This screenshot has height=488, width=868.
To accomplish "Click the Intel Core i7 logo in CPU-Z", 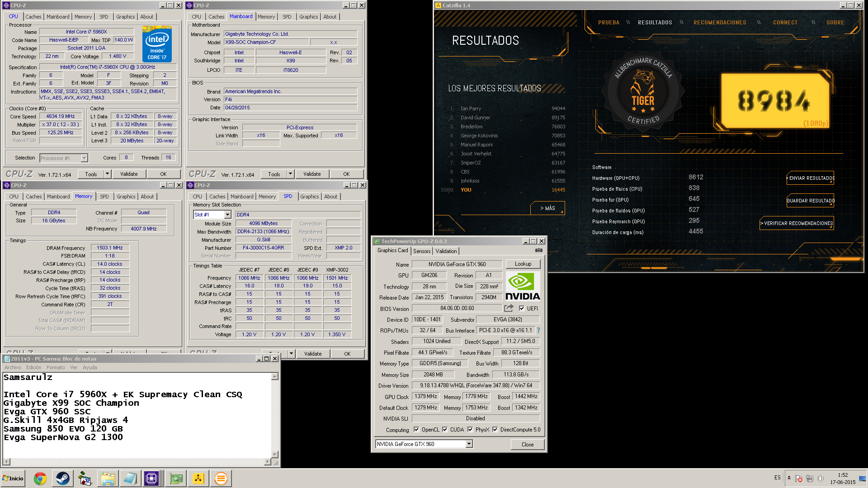I will (157, 44).
